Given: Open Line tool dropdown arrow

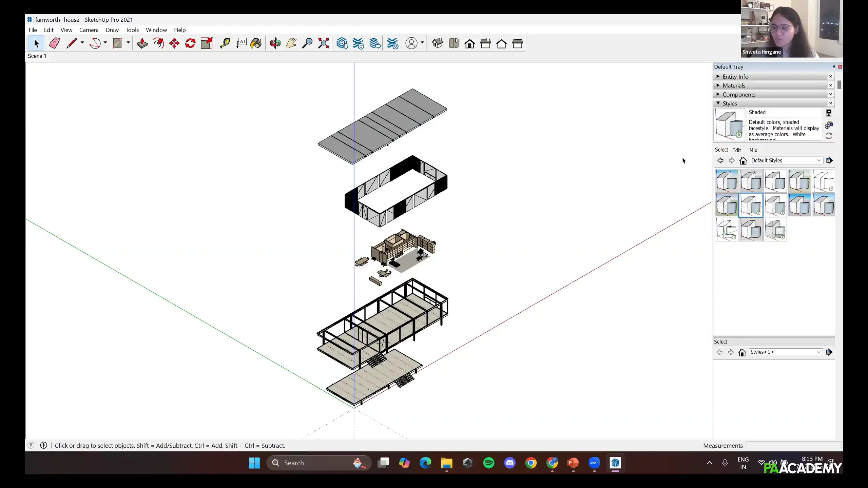Looking at the screenshot, I should tap(82, 43).
